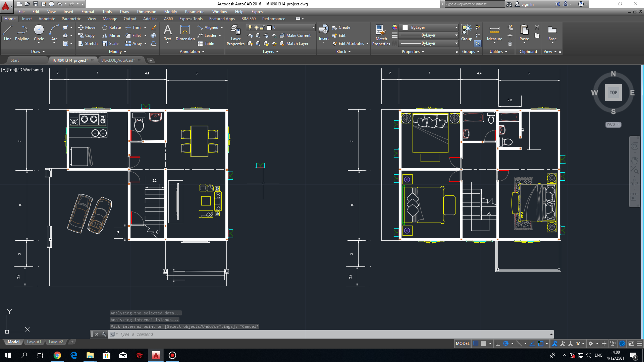Select the Circle drawing tool
The image size is (644, 362).
(39, 33)
